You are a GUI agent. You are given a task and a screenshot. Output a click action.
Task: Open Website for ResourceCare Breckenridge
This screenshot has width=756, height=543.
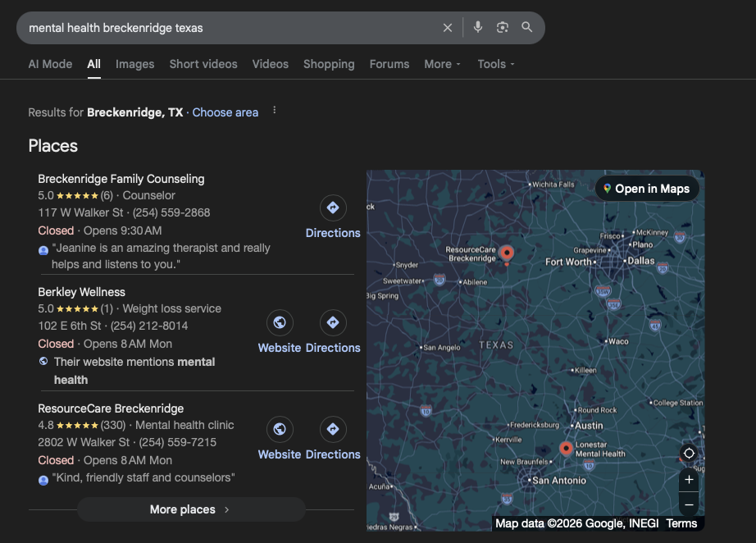click(280, 429)
